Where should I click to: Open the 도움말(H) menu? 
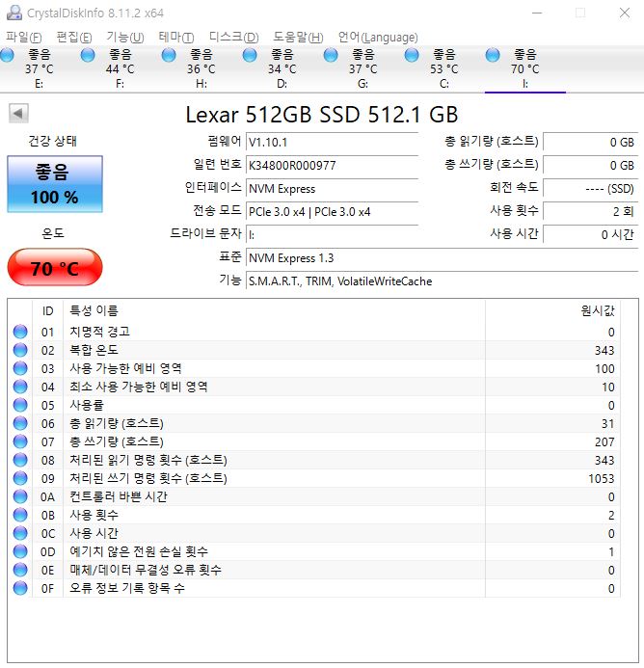point(298,38)
